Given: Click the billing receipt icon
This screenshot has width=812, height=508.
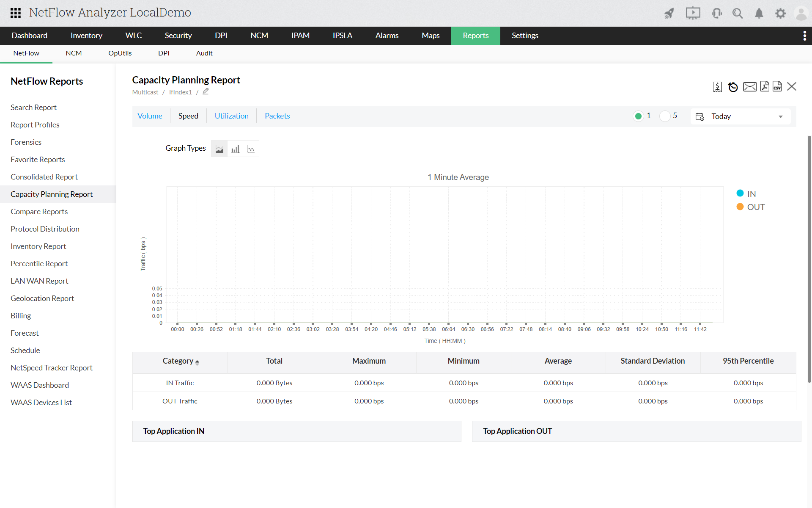Looking at the screenshot, I should tap(717, 87).
